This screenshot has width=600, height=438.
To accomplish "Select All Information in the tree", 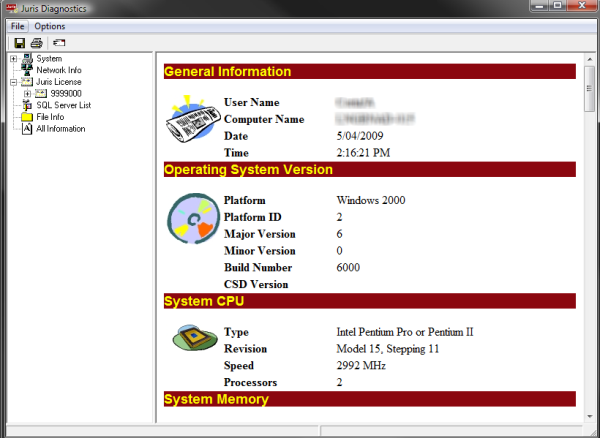I will 60,129.
